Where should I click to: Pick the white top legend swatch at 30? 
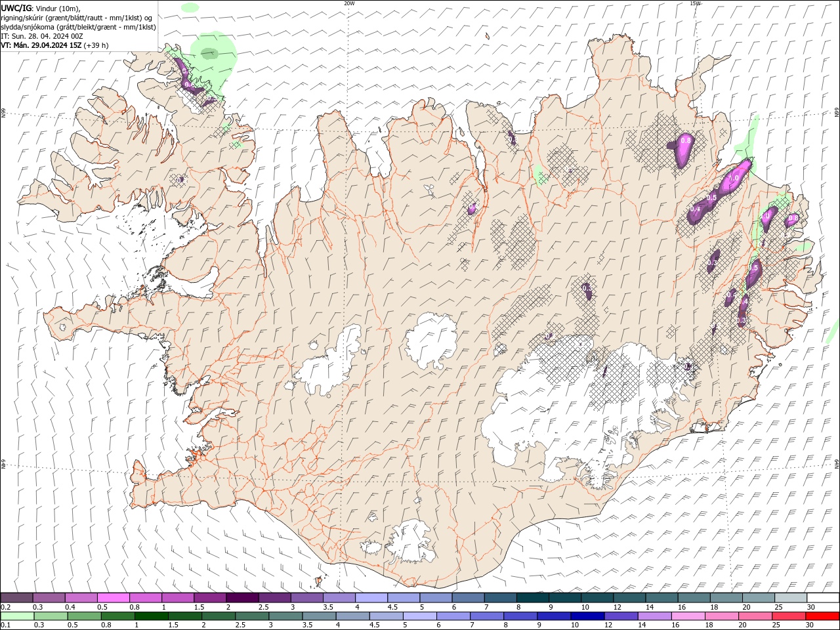tap(823, 598)
